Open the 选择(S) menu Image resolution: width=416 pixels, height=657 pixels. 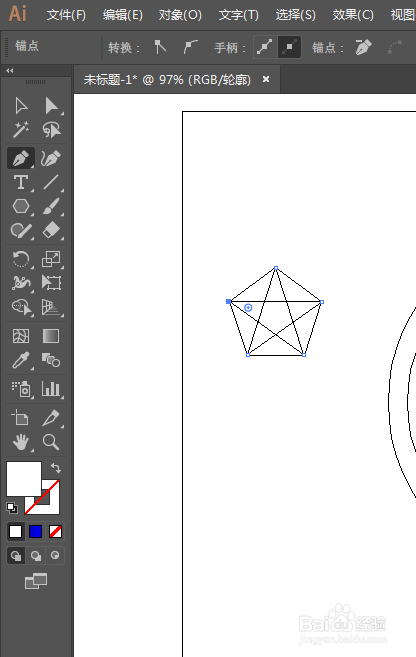[x=295, y=15]
